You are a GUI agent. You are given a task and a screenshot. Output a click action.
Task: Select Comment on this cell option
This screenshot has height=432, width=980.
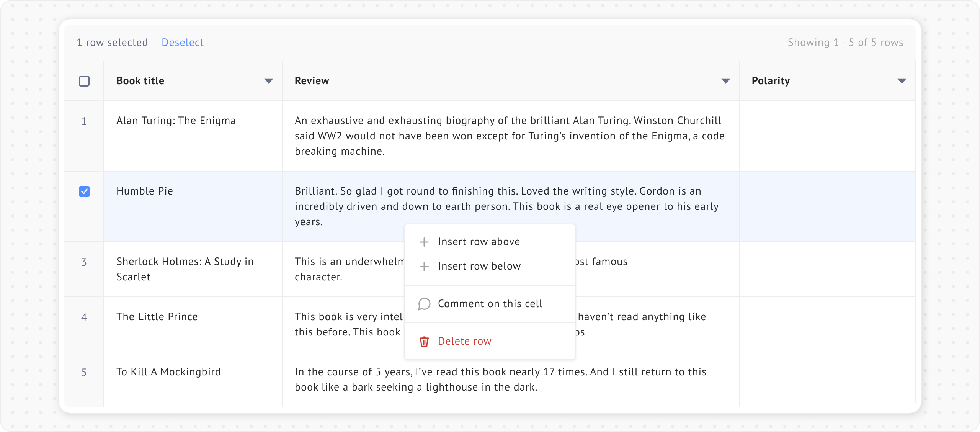pyautogui.click(x=490, y=304)
